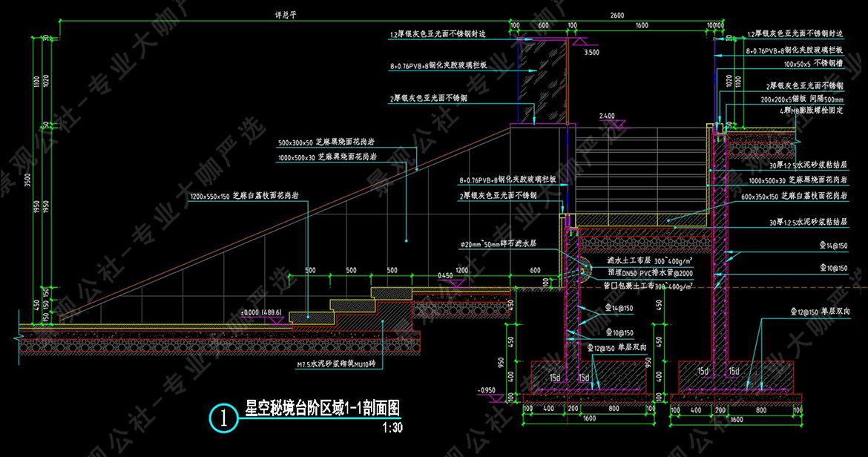The height and width of the screenshot is (457, 868).
Task: Click the drawing title 星空秘境台阶区域1-1剖面图
Action: (x=322, y=408)
